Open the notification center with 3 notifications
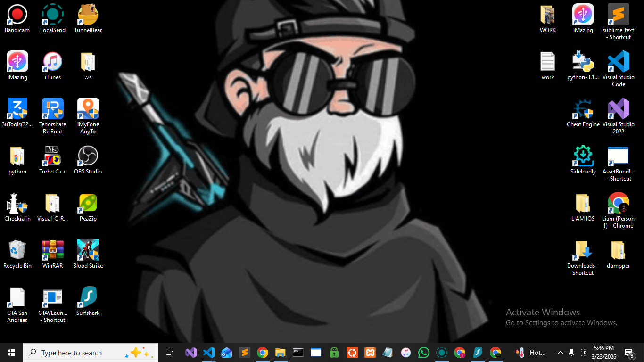The image size is (644, 362). [629, 353]
